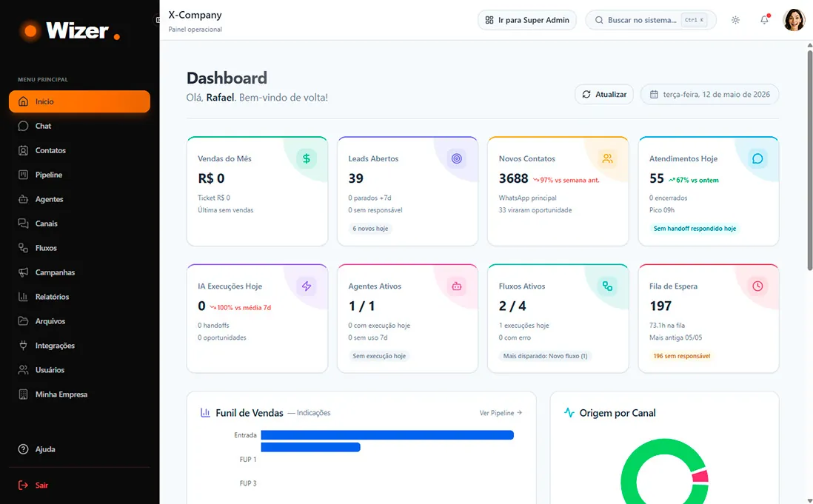Screen dimensions: 813x504
Task: Click the lightning icon on IA Execuções Hoje
Action: (307, 286)
